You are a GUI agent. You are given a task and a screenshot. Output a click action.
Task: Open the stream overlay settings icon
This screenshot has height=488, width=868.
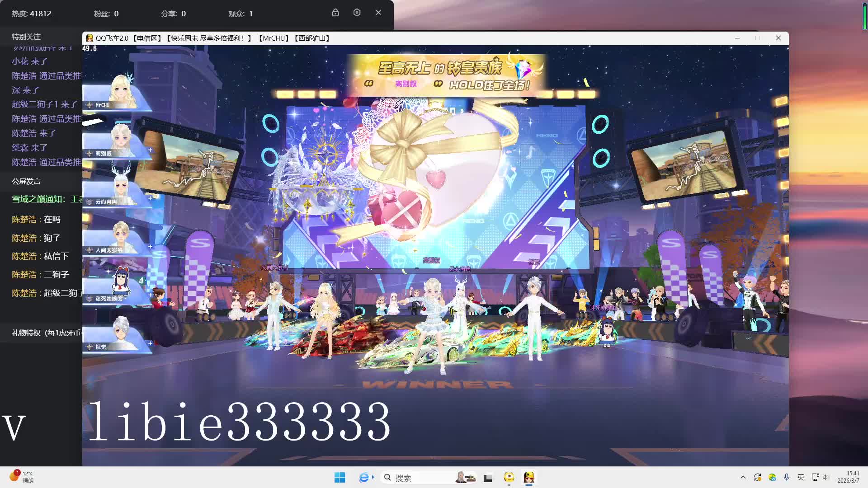click(x=357, y=13)
